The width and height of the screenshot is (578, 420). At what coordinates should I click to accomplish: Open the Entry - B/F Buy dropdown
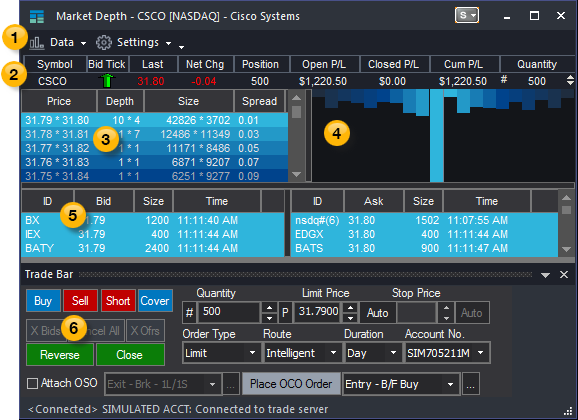coord(401,384)
